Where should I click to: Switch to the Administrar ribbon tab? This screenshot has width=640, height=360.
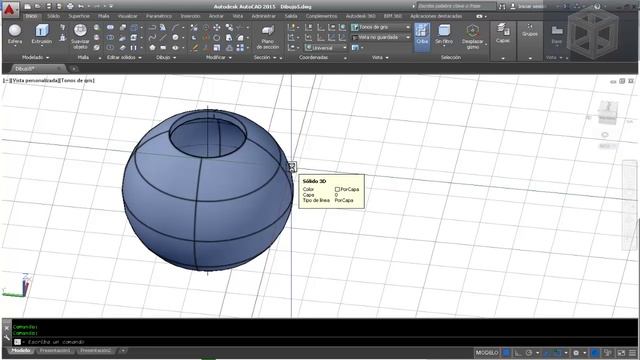[x=264, y=16]
